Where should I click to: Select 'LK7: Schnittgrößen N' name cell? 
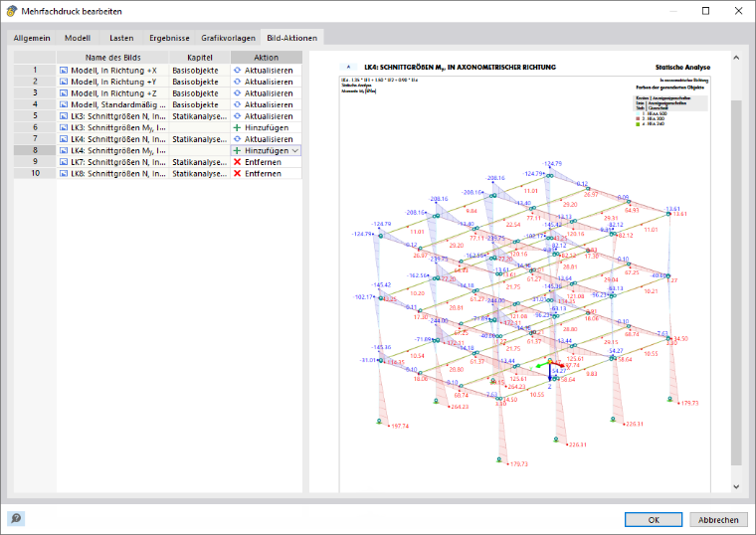coord(113,162)
